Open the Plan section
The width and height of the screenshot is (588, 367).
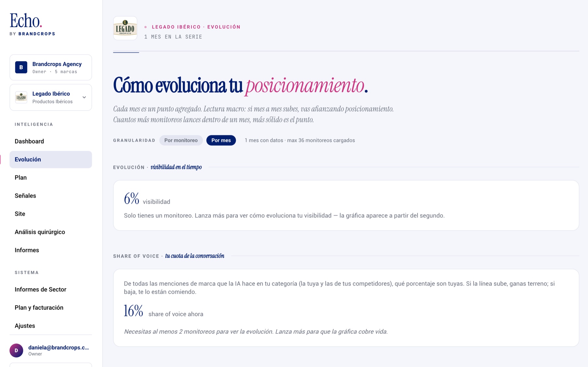(51, 178)
